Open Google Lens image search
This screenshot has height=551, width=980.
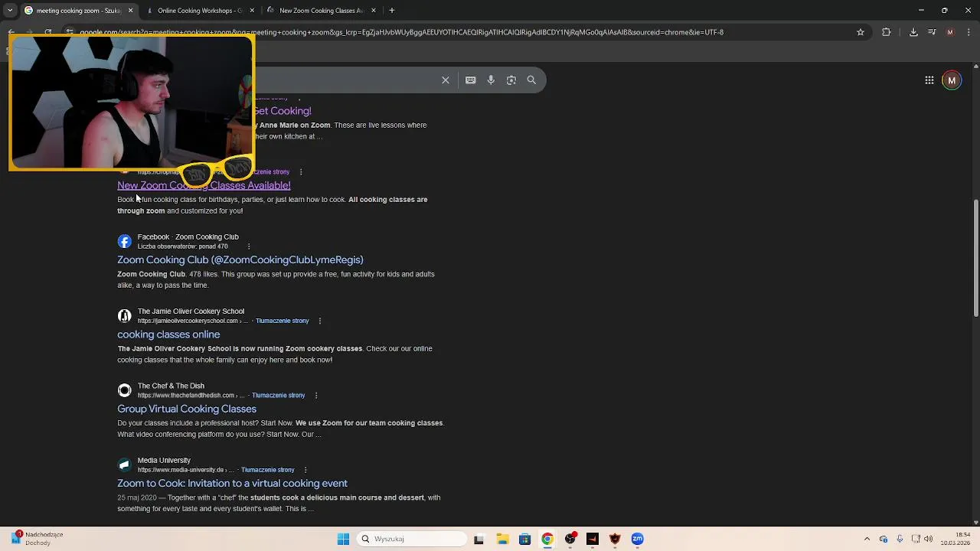511,80
